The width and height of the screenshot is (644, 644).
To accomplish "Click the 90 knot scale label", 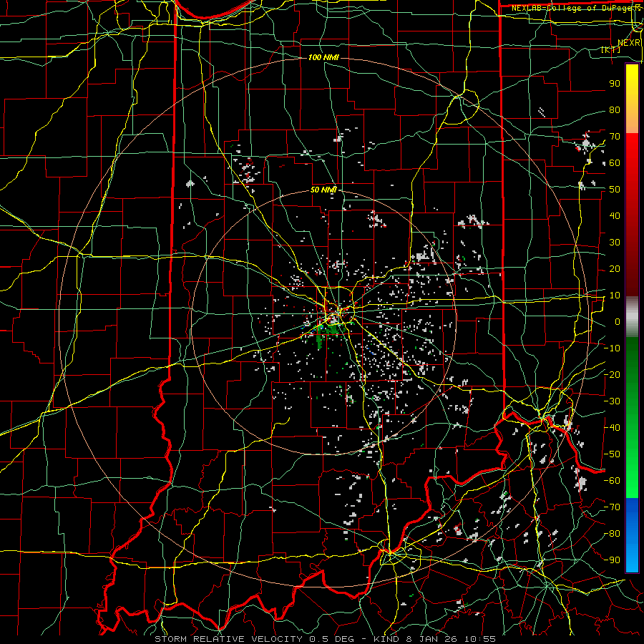I will tap(615, 84).
